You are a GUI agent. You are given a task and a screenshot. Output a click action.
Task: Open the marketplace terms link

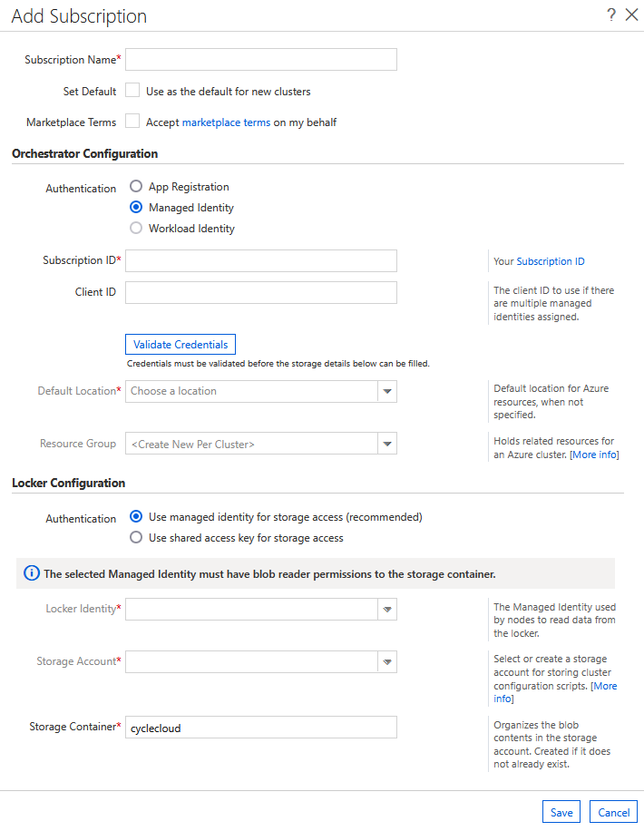tap(226, 122)
